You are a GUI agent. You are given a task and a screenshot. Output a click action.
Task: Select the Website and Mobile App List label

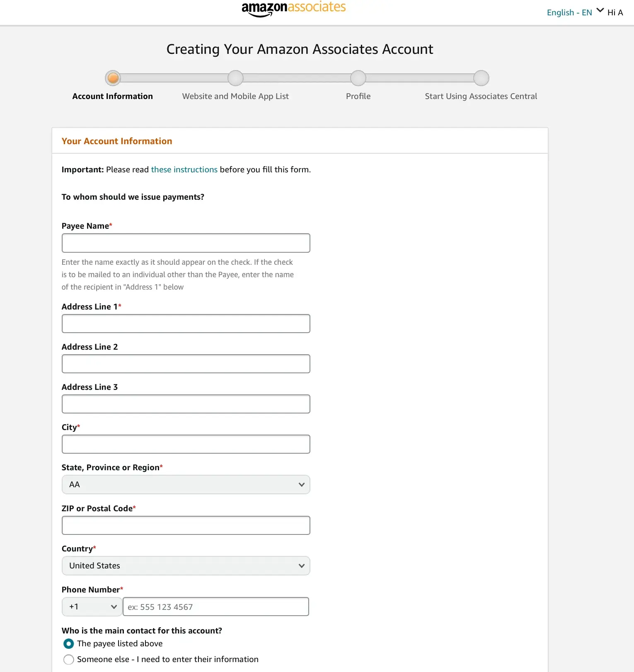point(235,96)
